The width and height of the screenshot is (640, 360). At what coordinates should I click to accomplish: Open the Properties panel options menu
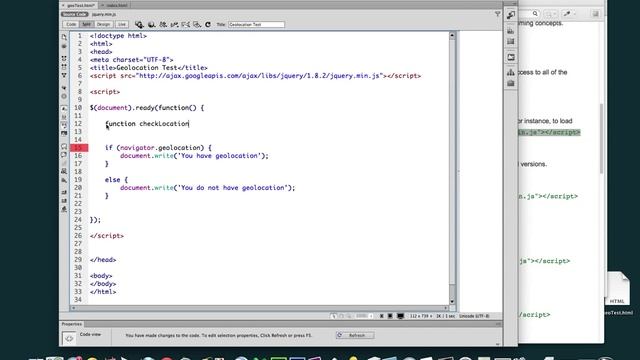pos(498,324)
